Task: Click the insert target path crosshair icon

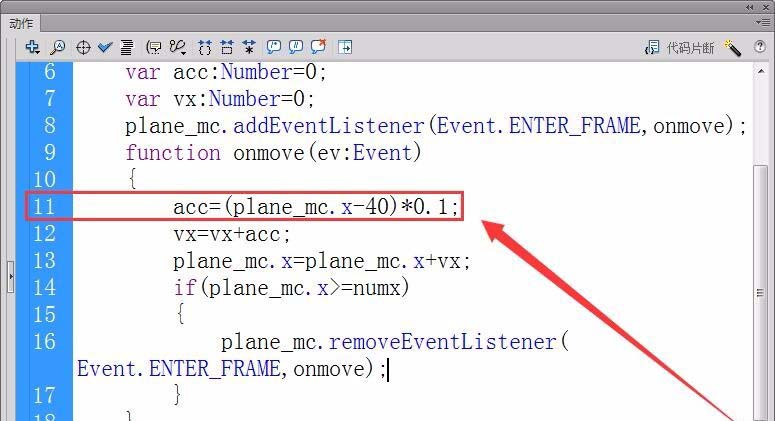Action: pos(83,47)
